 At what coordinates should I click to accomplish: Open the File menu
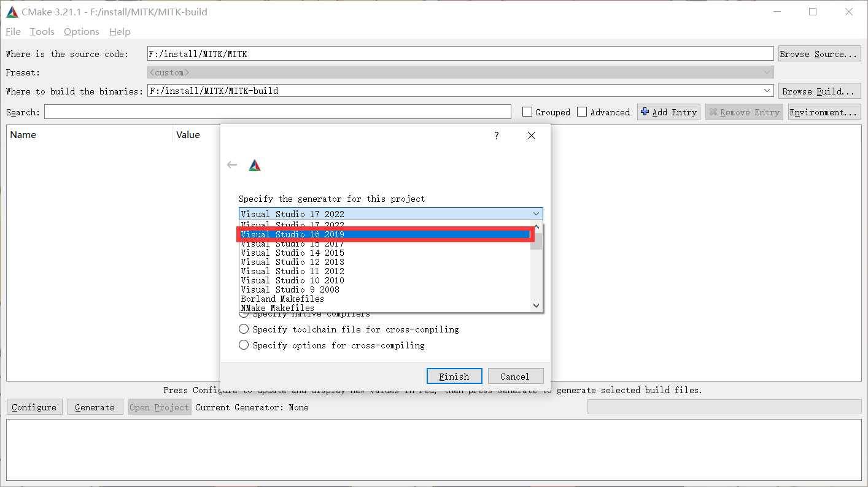pos(13,31)
